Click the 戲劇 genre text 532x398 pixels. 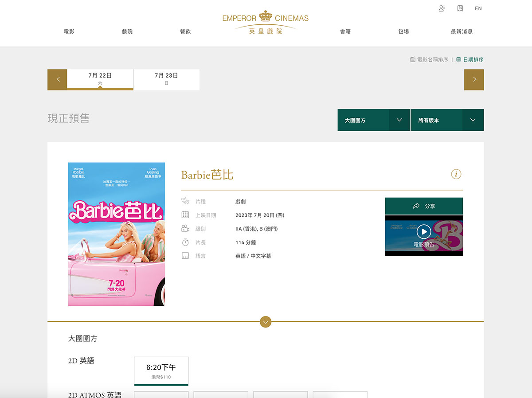coord(241,202)
